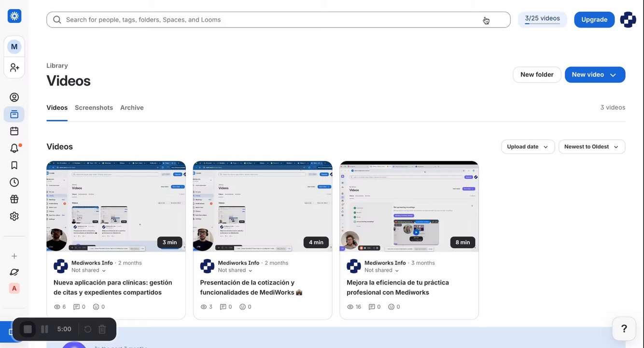This screenshot has height=348, width=644.
Task: Open the M workspace avatar
Action: click(14, 47)
